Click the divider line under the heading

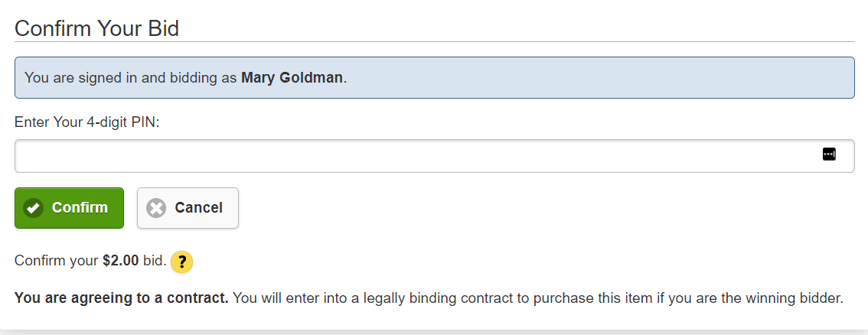[435, 41]
